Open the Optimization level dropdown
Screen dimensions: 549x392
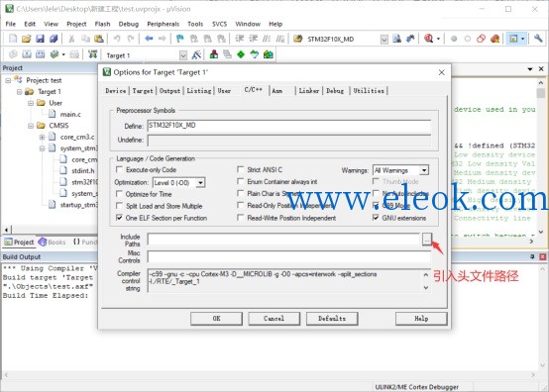click(200, 182)
